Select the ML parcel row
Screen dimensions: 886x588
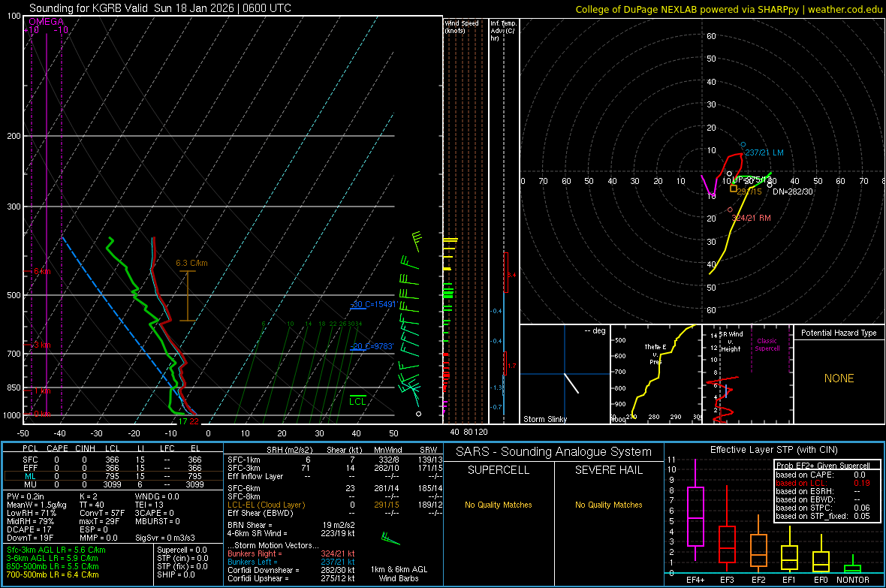coord(113,476)
